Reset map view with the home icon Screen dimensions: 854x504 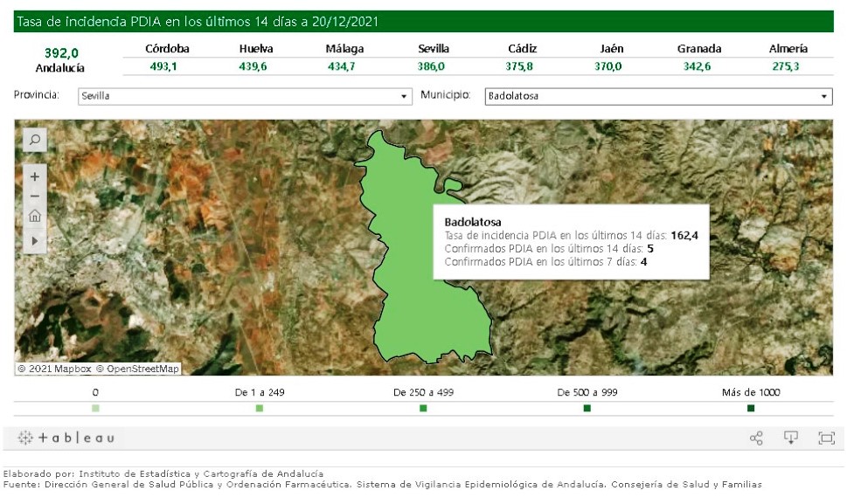coord(35,216)
